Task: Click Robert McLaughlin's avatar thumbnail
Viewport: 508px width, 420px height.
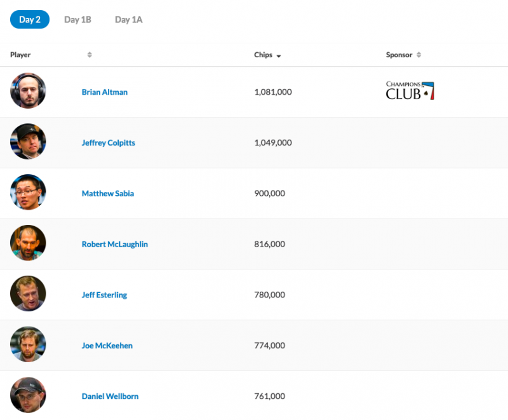Action: pyautogui.click(x=28, y=243)
